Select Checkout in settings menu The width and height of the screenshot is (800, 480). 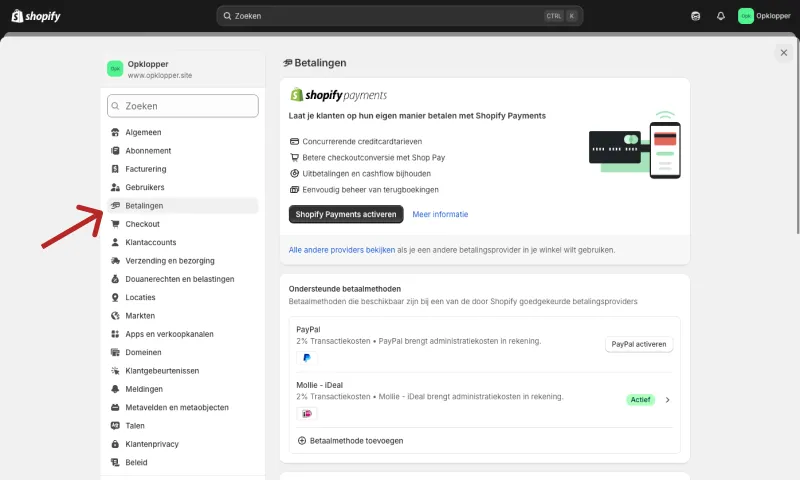[183, 224]
